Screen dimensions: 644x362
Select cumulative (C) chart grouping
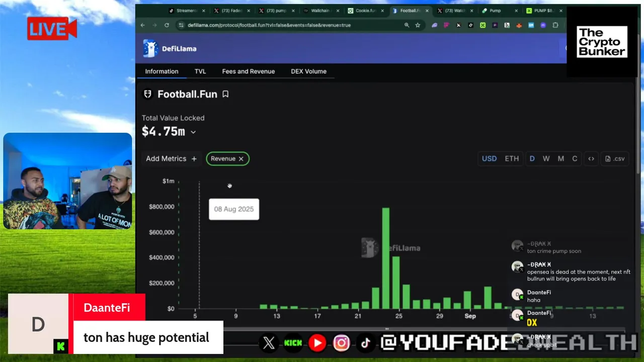coord(575,158)
